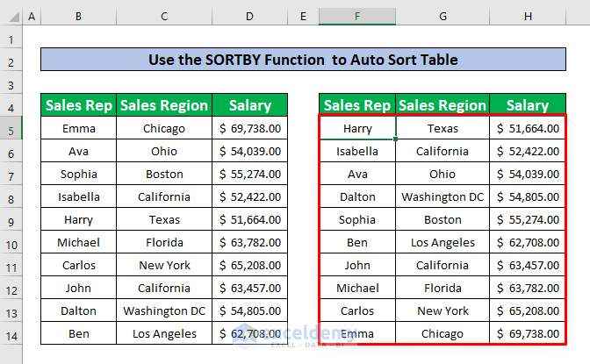Select the Sophia cell in column F
Viewport: 590px width, 364px height.
click(x=357, y=219)
